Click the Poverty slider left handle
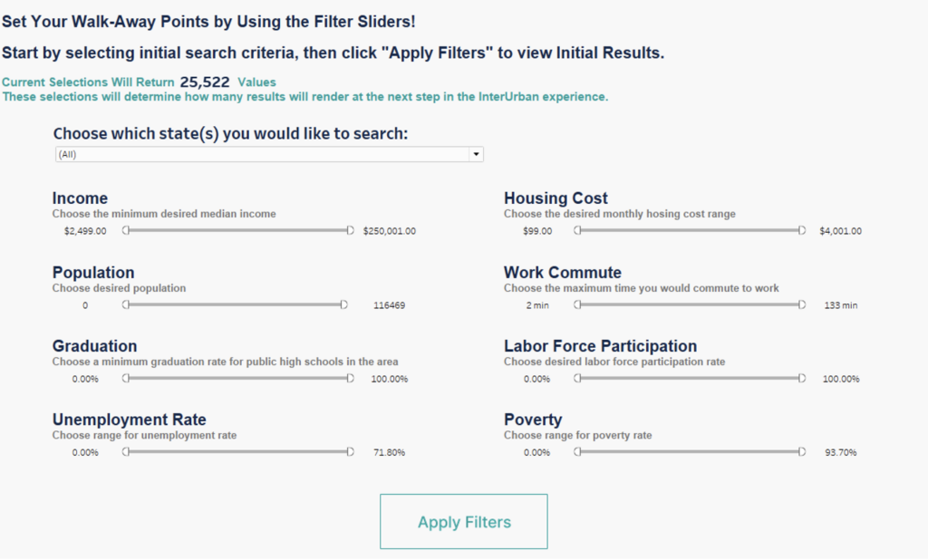This screenshot has width=928, height=560. coord(577,452)
